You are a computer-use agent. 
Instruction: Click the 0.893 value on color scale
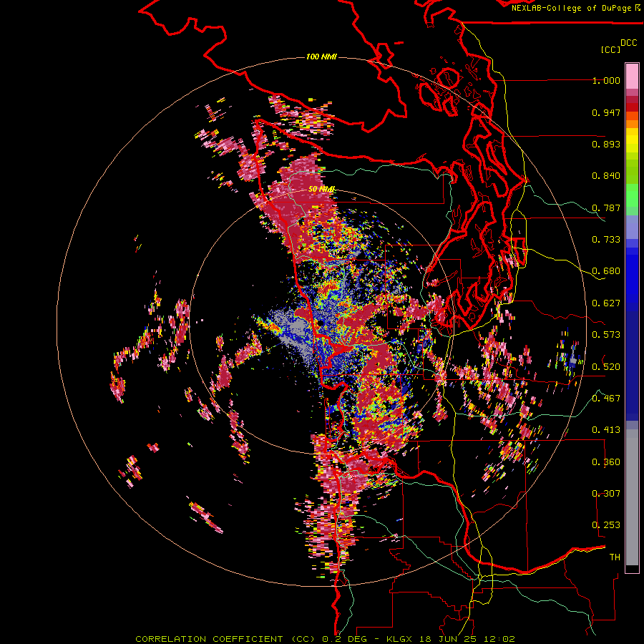tap(606, 144)
